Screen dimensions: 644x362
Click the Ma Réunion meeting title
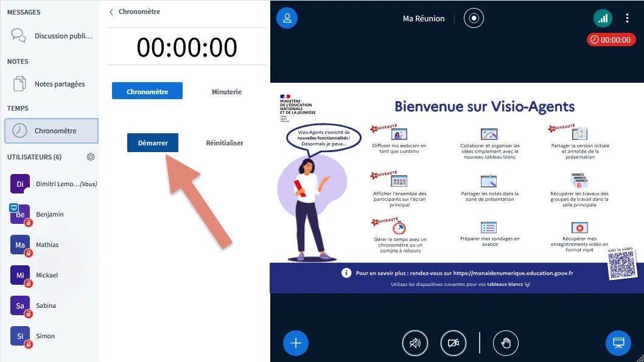coord(424,18)
